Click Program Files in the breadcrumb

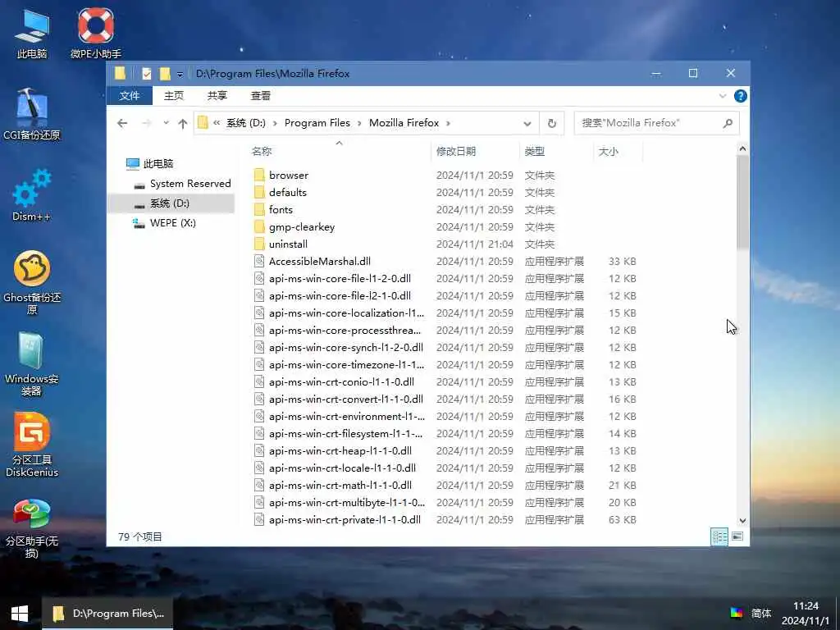click(317, 123)
